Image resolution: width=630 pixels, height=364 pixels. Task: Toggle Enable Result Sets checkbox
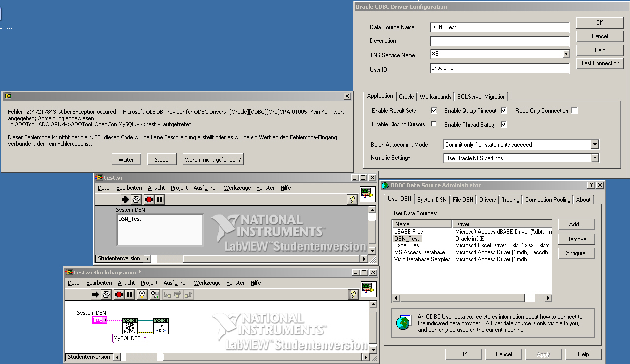click(434, 111)
